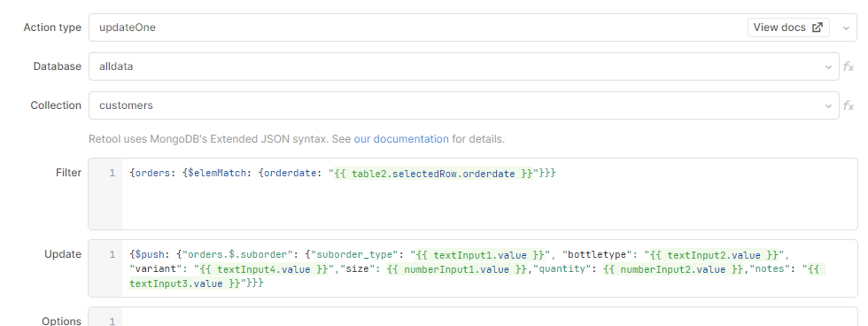Click the $push operator in Update

click(150, 255)
